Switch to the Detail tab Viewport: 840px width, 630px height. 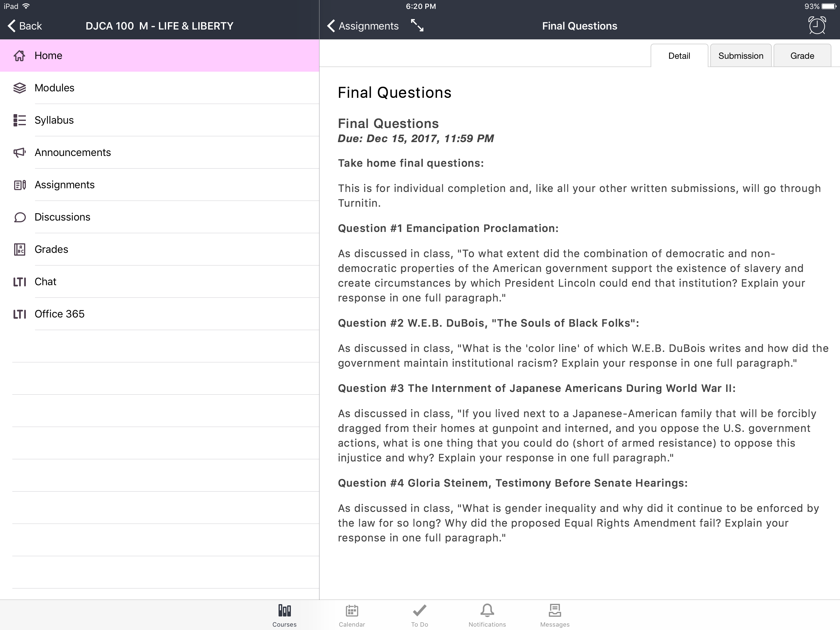[679, 56]
